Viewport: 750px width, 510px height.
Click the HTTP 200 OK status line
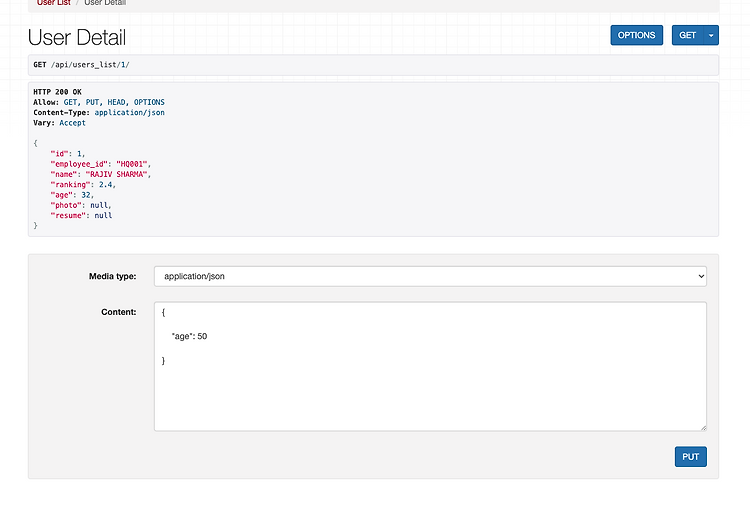[57, 91]
